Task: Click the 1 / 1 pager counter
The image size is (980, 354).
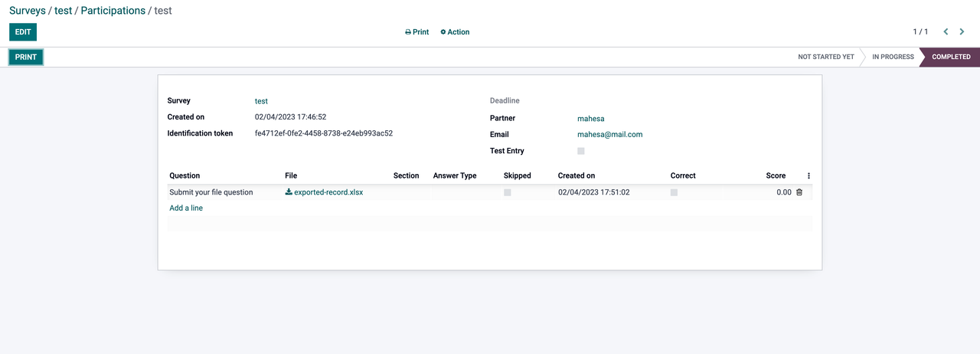Action: tap(920, 32)
